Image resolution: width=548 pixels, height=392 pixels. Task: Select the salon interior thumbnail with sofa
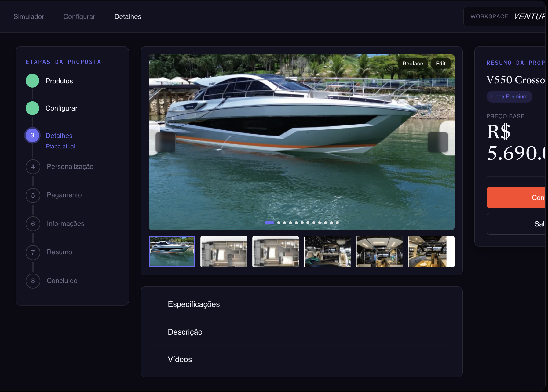[431, 252]
